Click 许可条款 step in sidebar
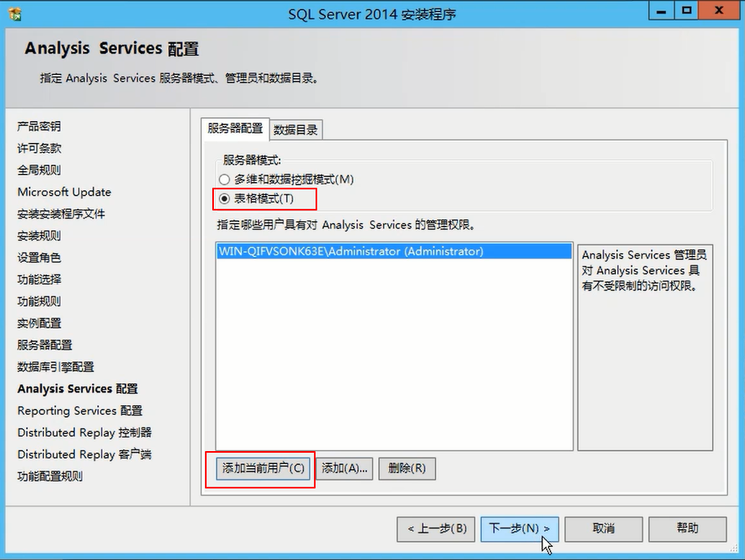The height and width of the screenshot is (560, 745). coord(39,148)
